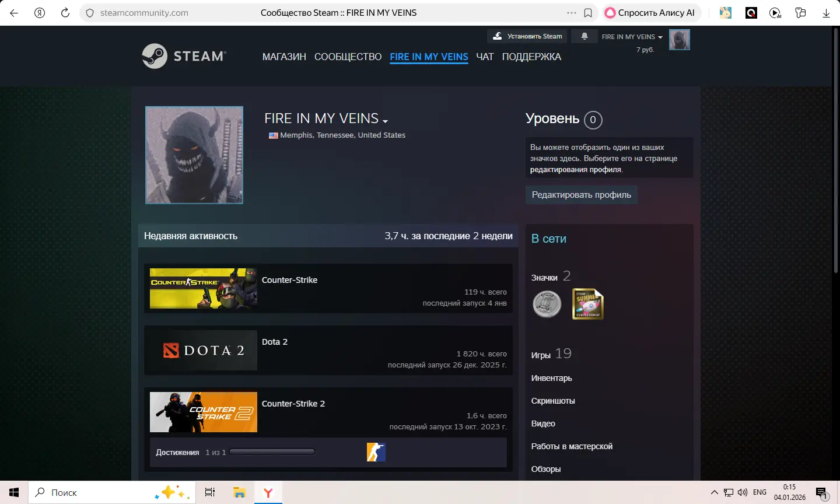Open the Yandex home button
This screenshot has height=504, width=840.
point(40,13)
